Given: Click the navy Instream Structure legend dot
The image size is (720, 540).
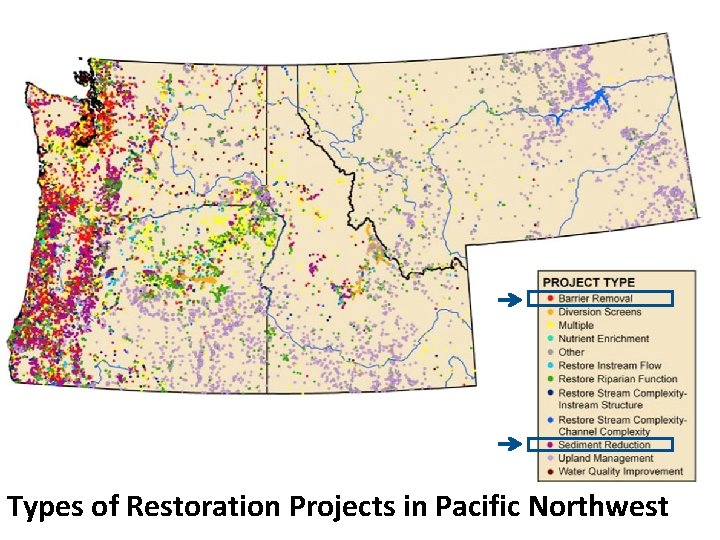Looking at the screenshot, I should 551,393.
